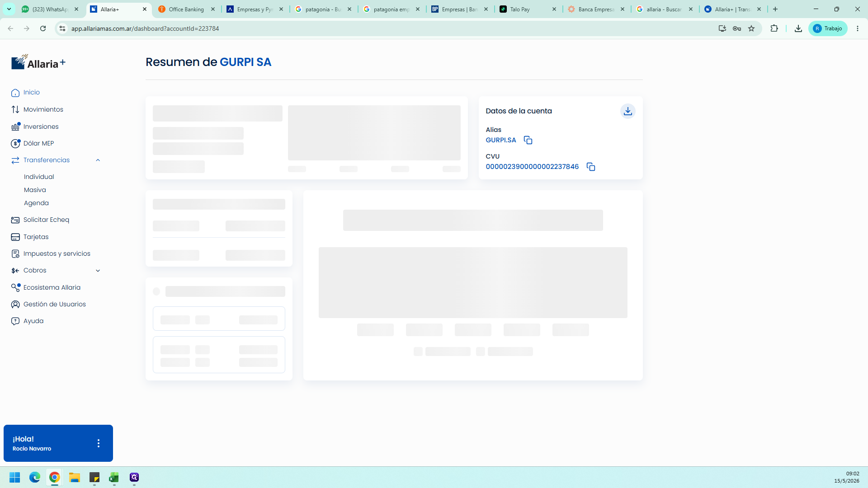Reload the current page

point(43,28)
